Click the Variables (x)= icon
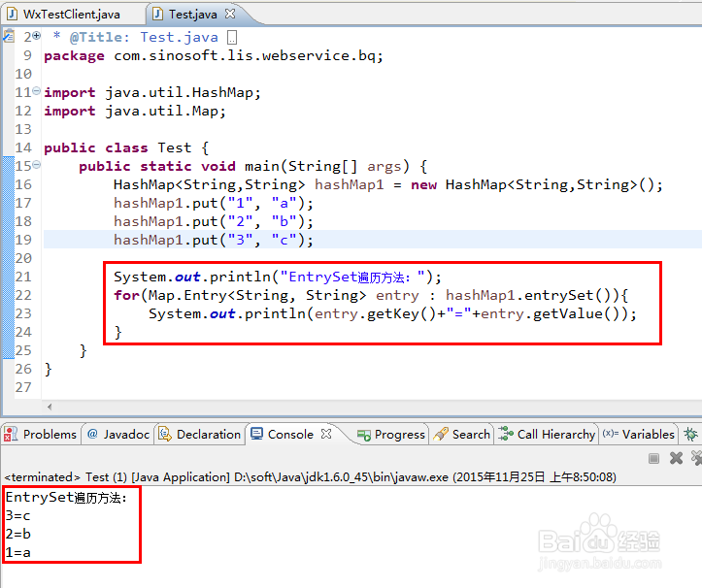The width and height of the screenshot is (702, 588). pos(611,433)
